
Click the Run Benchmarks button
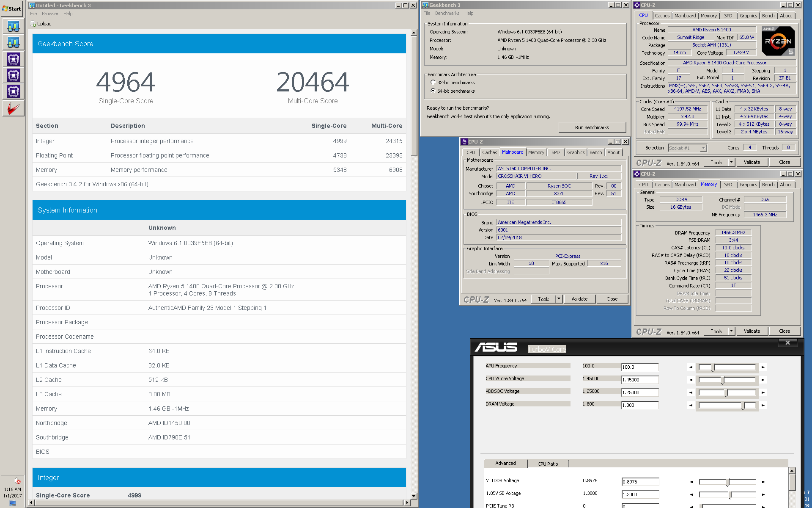pos(592,127)
